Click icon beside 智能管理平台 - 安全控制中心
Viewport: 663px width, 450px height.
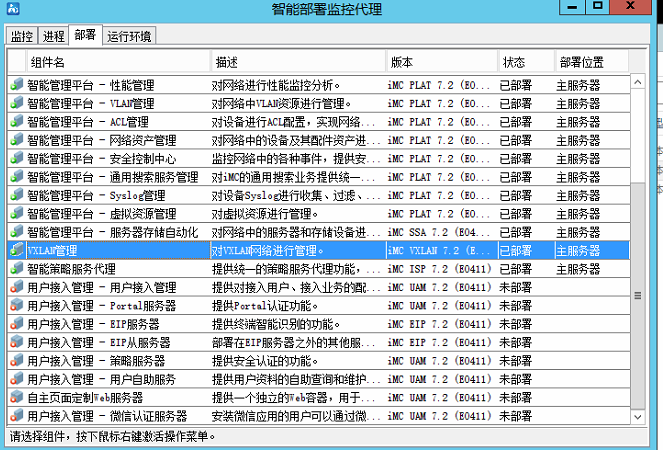pyautogui.click(x=16, y=158)
